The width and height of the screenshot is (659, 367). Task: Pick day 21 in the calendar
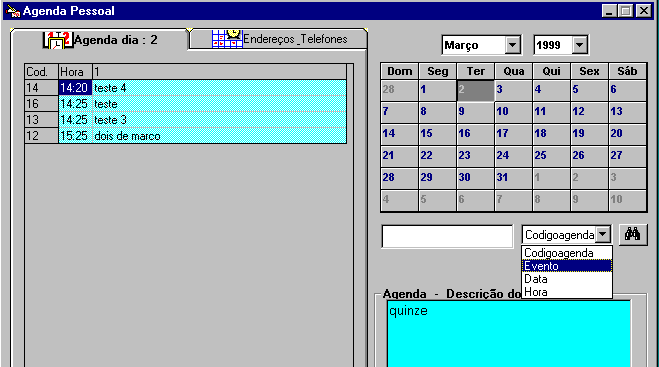click(400, 156)
